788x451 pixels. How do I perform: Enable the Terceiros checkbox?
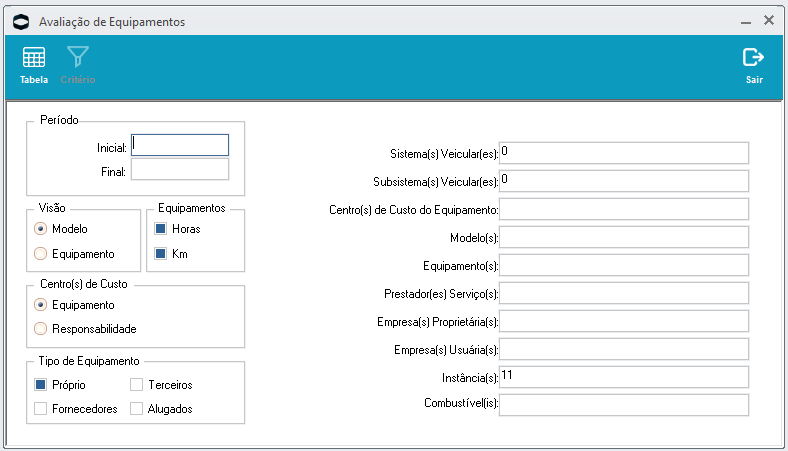click(x=137, y=384)
